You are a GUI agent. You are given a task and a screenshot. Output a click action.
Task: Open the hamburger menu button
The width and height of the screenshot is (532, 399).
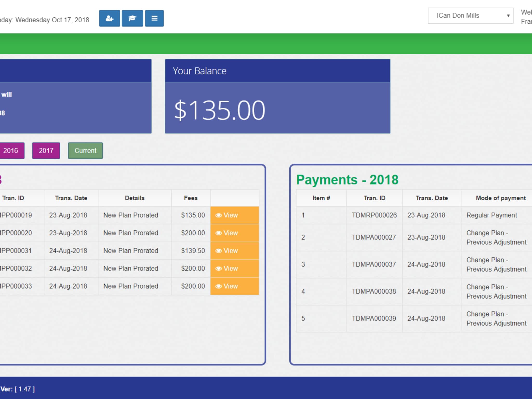point(154,18)
